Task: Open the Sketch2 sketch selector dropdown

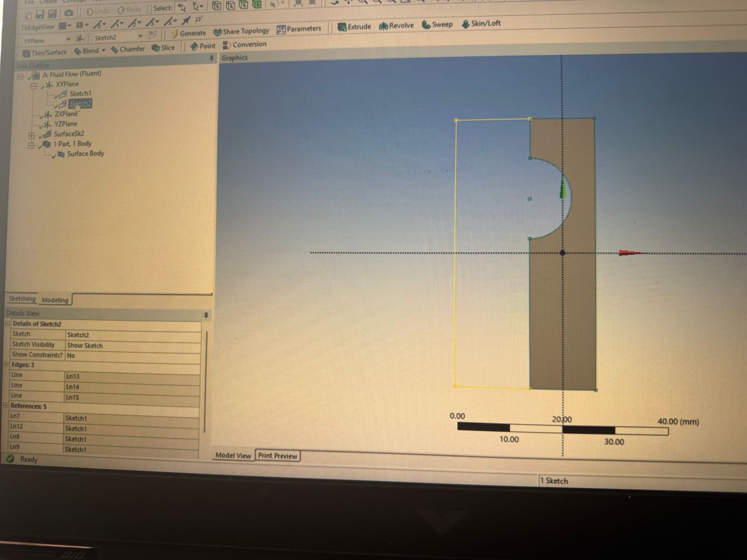Action: [x=140, y=36]
